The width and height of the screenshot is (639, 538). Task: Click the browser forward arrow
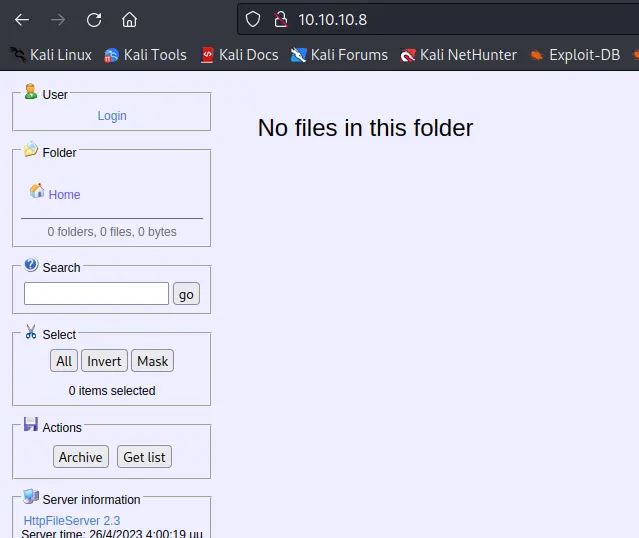coord(58,20)
